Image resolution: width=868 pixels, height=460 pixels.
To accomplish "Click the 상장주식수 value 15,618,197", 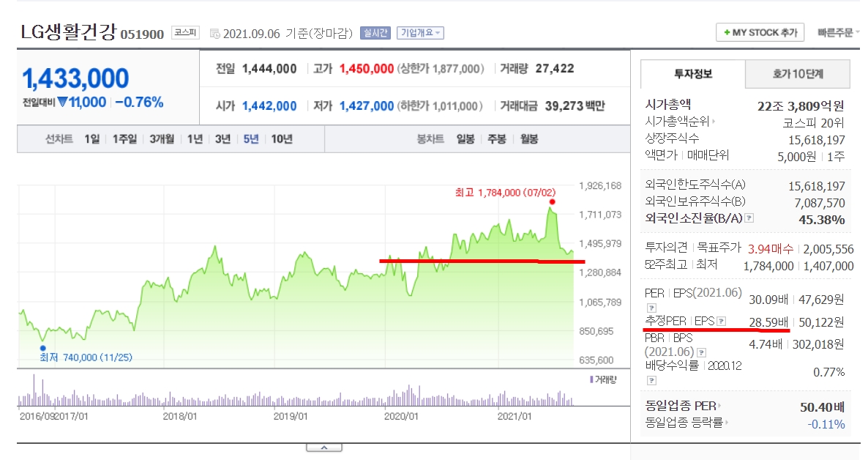I will point(817,140).
